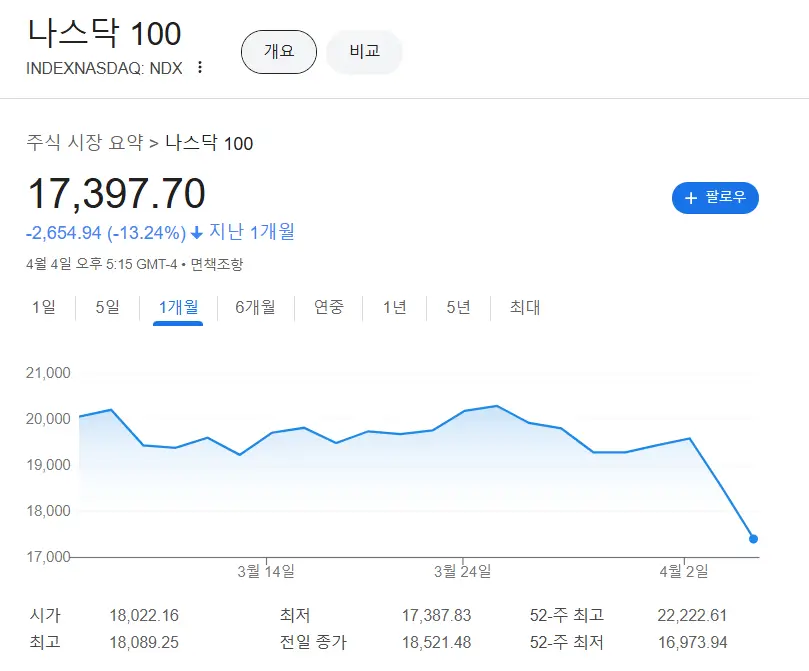The height and width of the screenshot is (671, 809).
Task: Click the downward arrow next to the percent change
Action: [197, 233]
